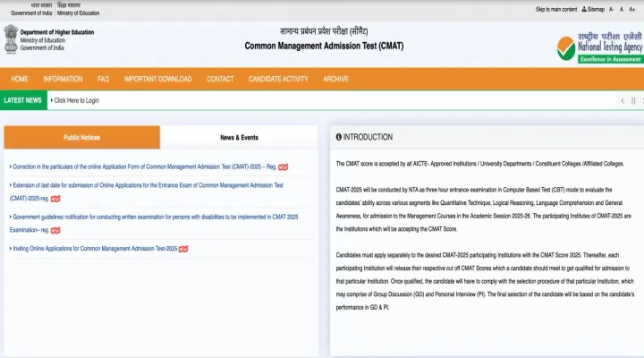Click Skip to main content
The width and height of the screenshot is (644, 358).
(x=556, y=9)
